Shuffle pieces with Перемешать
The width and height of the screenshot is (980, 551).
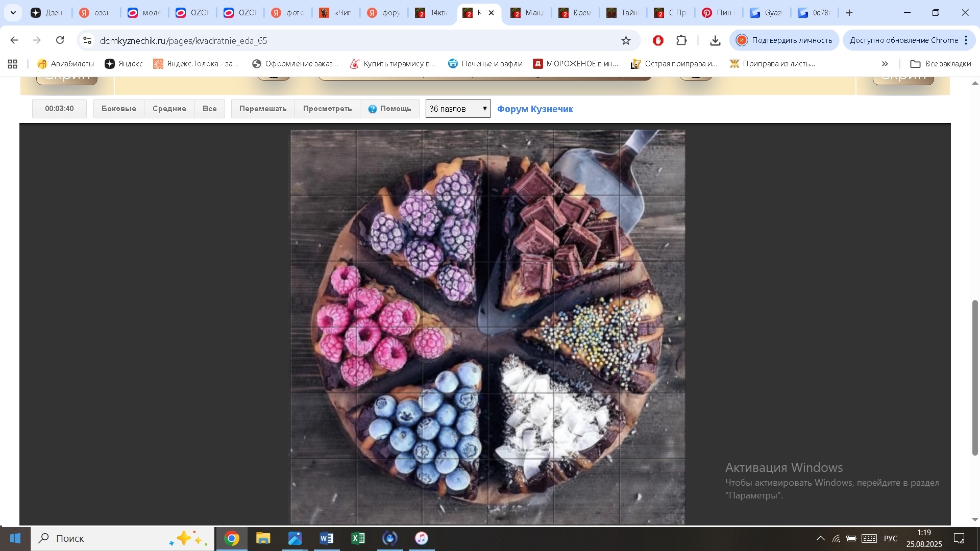(263, 109)
